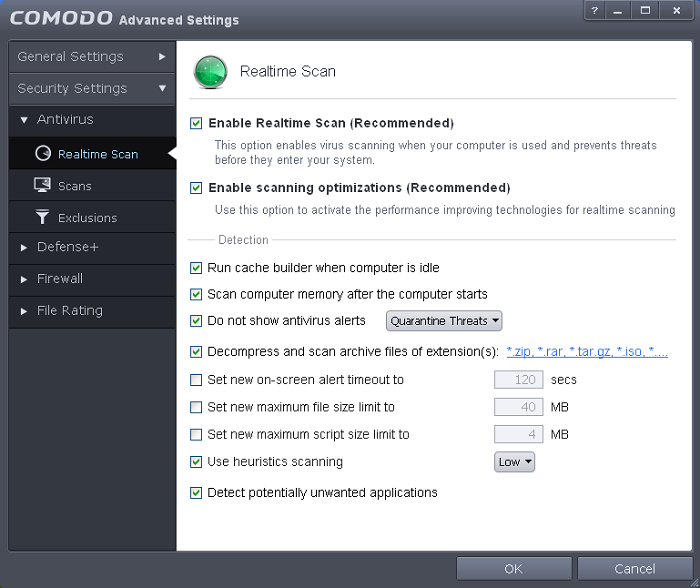Open the Exclusions settings page

click(92, 217)
